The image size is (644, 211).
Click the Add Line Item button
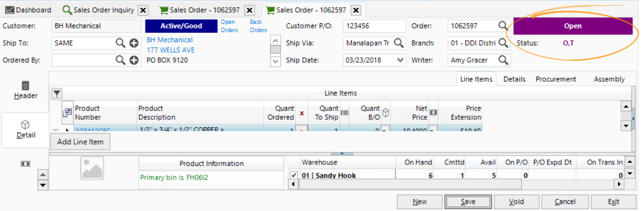click(x=80, y=142)
